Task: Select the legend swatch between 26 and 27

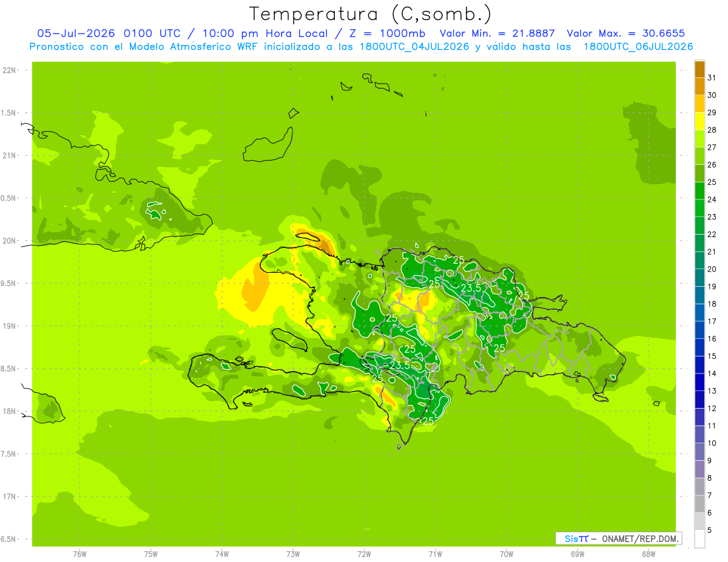Action: (699, 156)
